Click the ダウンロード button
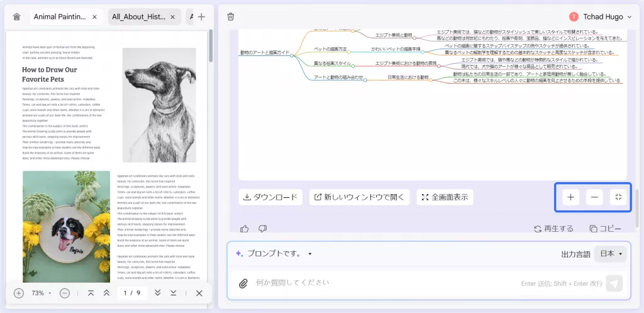 click(x=270, y=197)
